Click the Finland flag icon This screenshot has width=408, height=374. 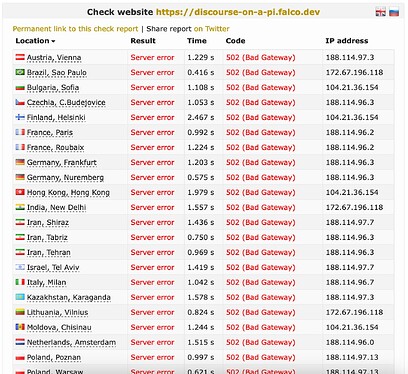point(20,117)
